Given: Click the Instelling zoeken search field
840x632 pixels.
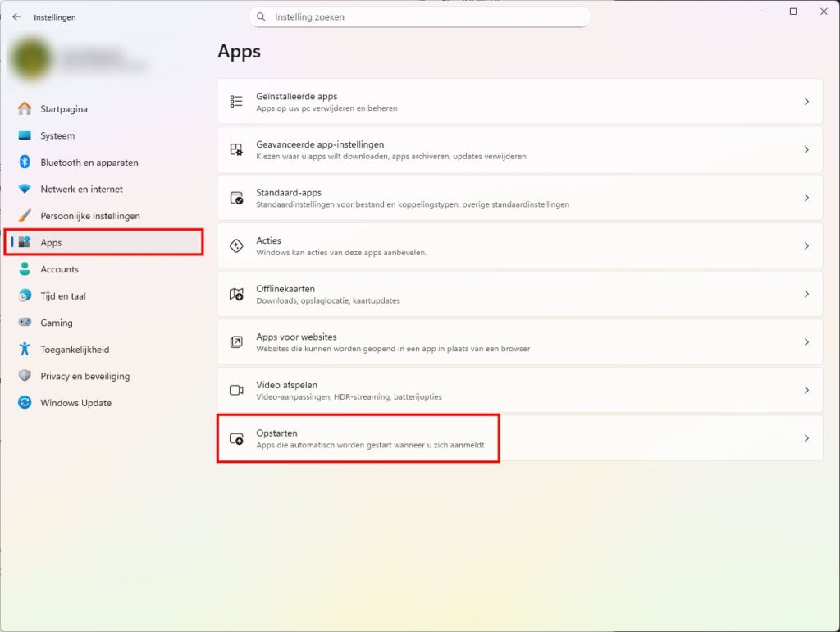Looking at the screenshot, I should tap(419, 16).
